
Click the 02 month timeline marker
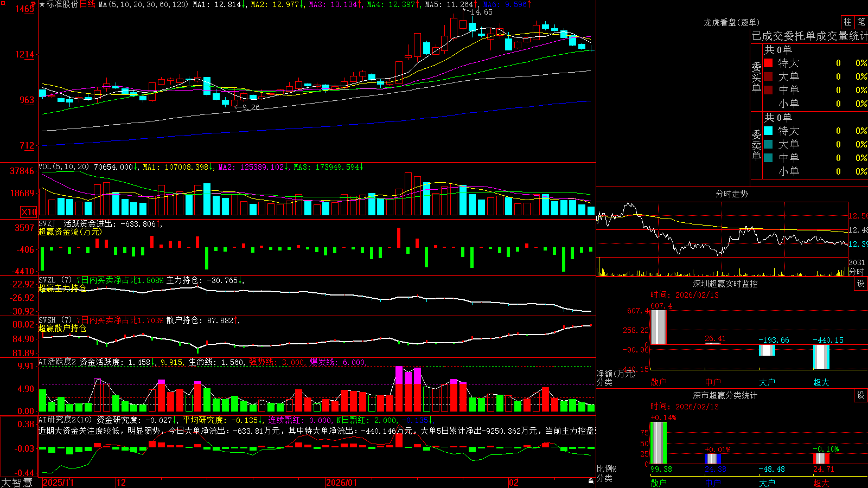pos(514,483)
